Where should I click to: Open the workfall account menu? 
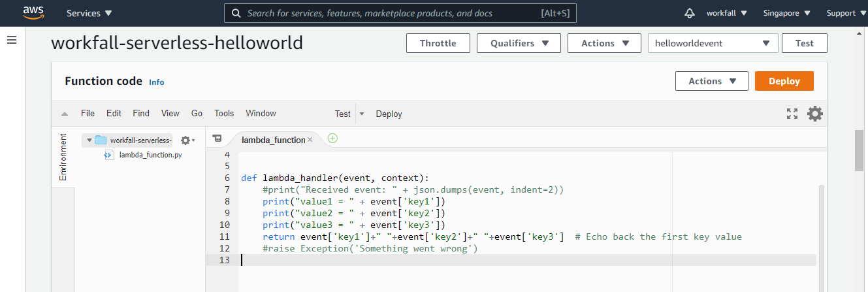pyautogui.click(x=727, y=13)
